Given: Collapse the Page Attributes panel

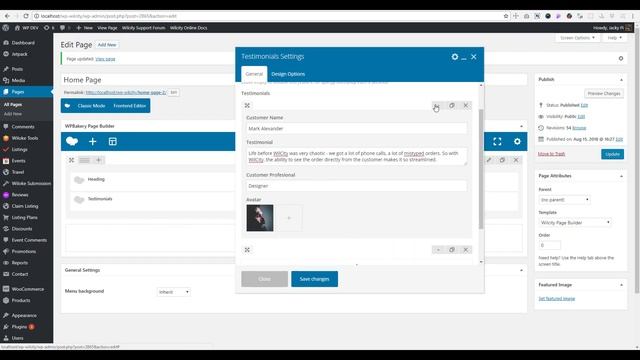Looking at the screenshot, I should click(x=621, y=176).
